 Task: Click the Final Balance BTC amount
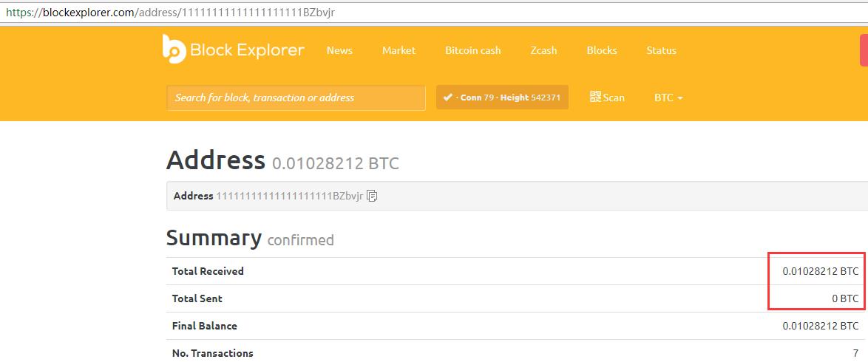(x=820, y=326)
